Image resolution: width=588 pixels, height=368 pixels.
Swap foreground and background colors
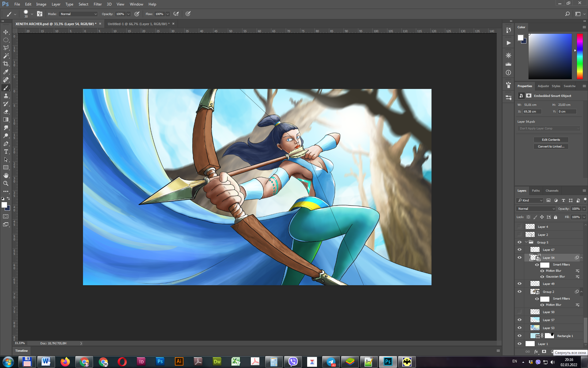tap(9, 199)
